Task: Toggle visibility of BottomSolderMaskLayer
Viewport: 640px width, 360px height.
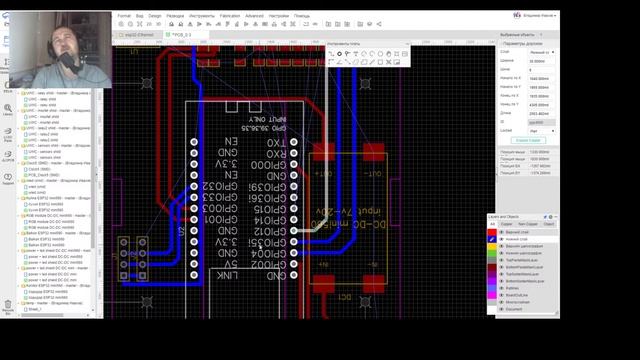Action: point(502,281)
